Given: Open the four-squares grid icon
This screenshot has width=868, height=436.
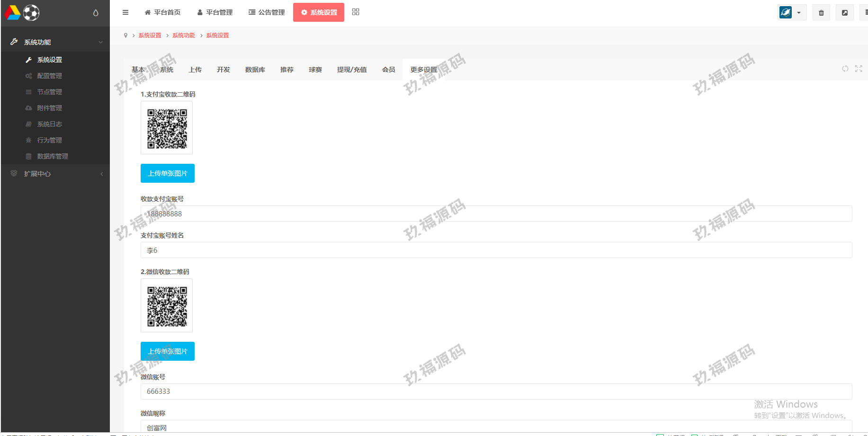Looking at the screenshot, I should pyautogui.click(x=356, y=12).
